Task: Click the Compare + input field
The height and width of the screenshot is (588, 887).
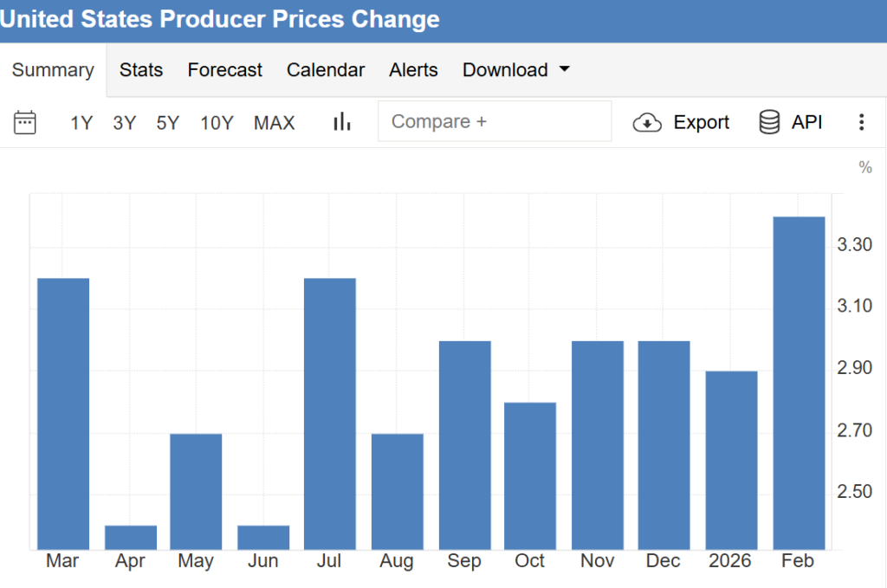Action: click(494, 121)
